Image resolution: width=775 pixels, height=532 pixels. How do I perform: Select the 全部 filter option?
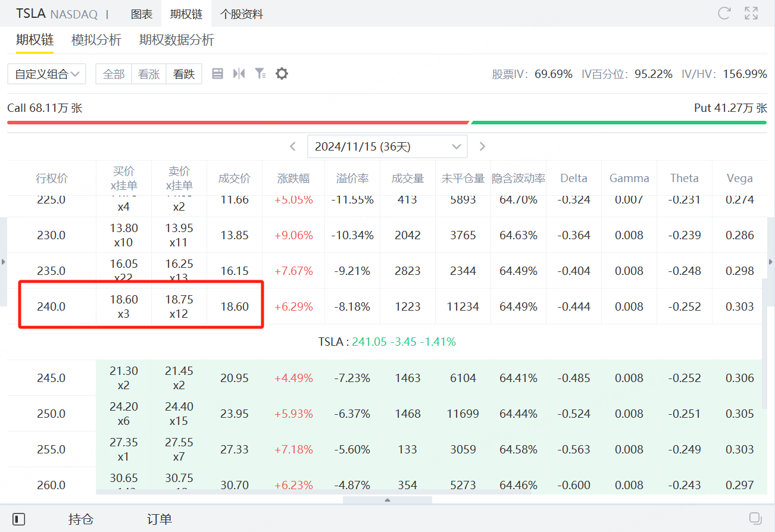pyautogui.click(x=113, y=73)
